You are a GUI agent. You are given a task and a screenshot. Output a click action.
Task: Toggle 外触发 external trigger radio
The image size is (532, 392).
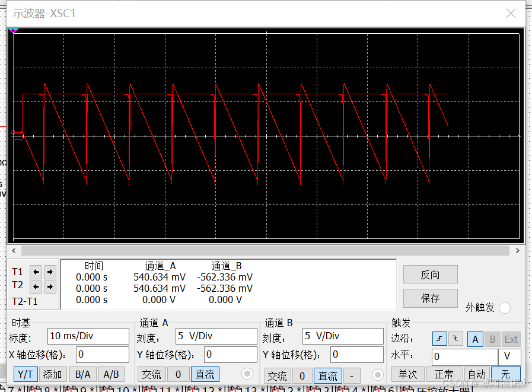click(x=505, y=307)
